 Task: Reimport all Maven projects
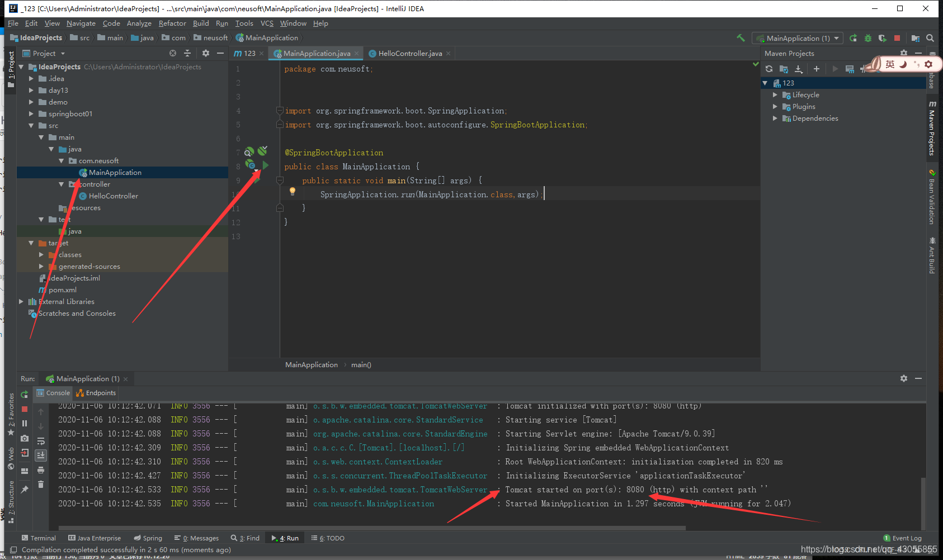(x=769, y=69)
